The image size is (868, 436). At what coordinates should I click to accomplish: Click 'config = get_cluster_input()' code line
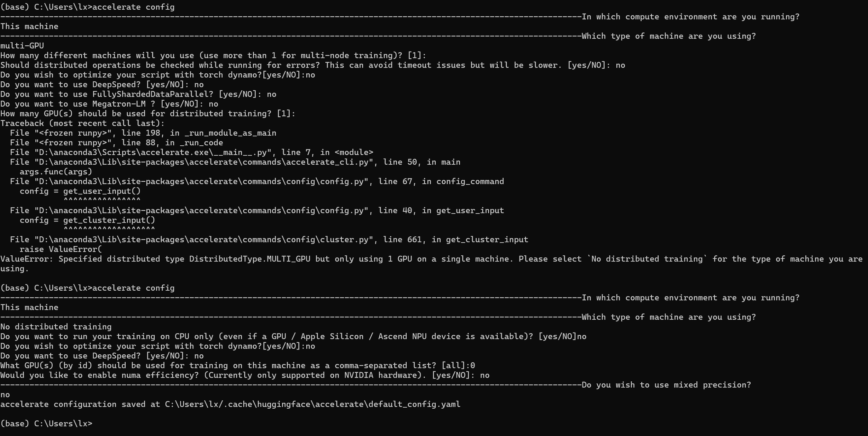point(87,220)
